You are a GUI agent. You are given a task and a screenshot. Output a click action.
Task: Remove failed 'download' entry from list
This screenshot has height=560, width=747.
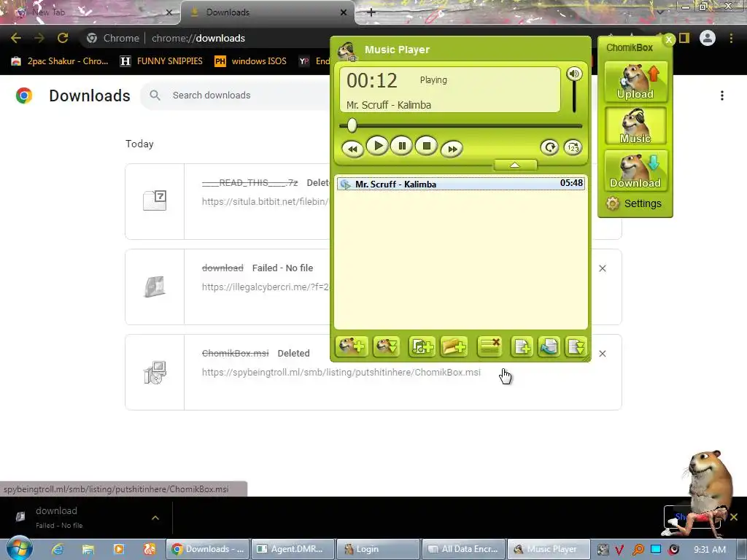(602, 268)
